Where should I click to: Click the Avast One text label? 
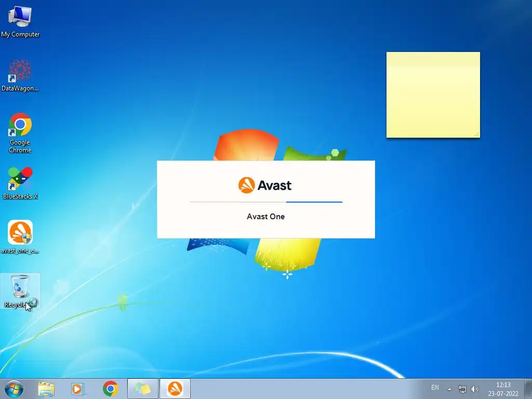[265, 217]
